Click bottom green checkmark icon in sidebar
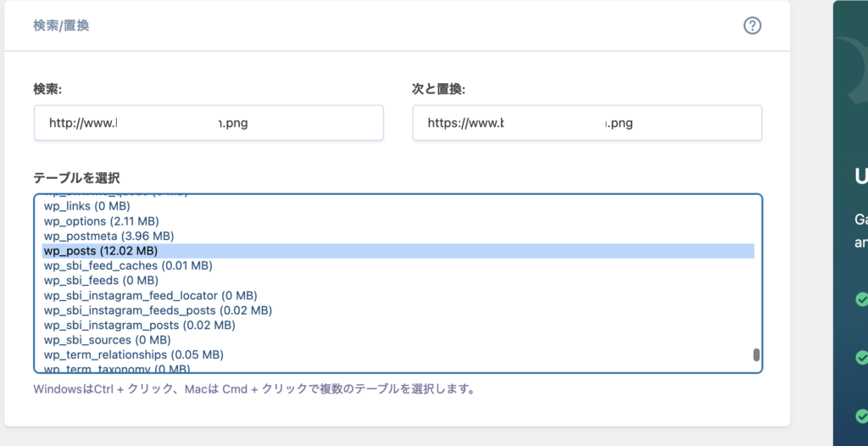The image size is (868, 446). (861, 416)
